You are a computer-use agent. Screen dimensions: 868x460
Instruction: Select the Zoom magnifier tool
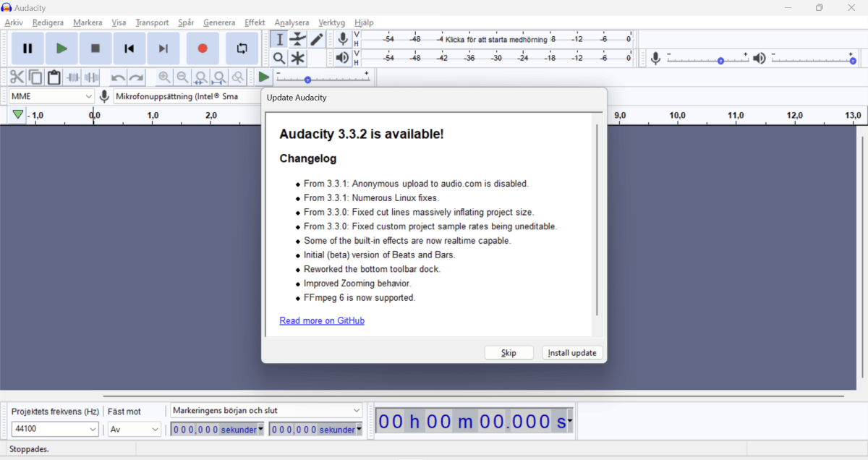(279, 59)
